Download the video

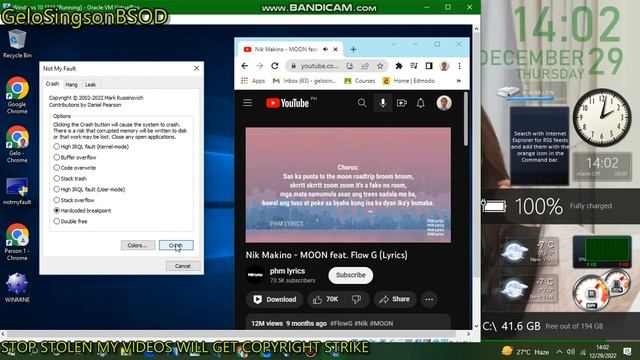275,299
